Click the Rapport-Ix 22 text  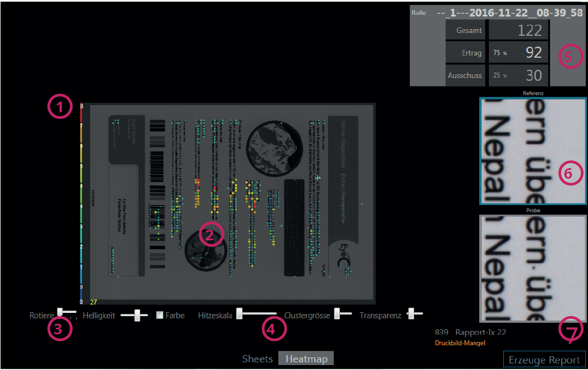[480, 332]
